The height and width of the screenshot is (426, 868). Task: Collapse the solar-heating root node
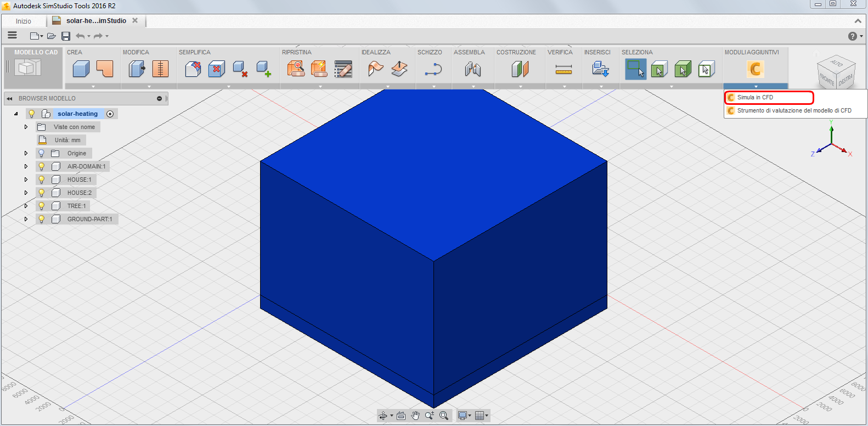[16, 114]
